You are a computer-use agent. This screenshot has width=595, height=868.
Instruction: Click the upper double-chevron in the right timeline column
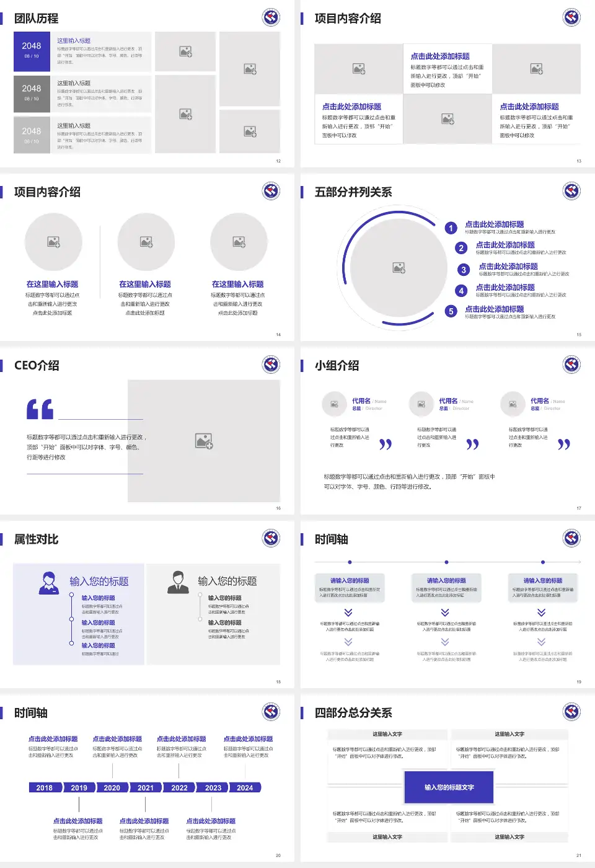542,612
